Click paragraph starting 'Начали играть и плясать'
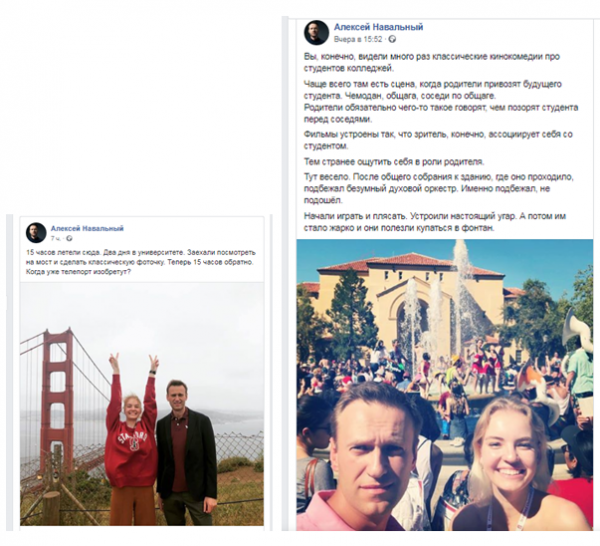The height and width of the screenshot is (546, 600). tap(435, 222)
